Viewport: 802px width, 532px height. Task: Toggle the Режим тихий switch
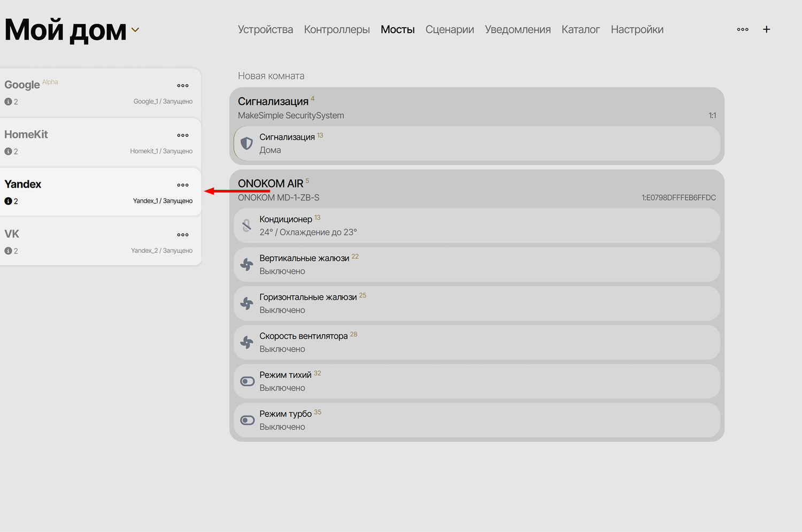[247, 381]
